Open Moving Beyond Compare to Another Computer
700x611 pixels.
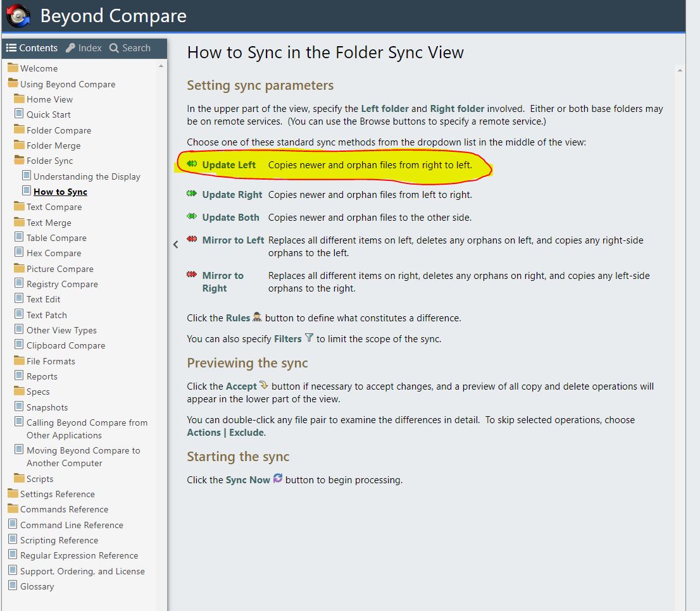(77, 457)
